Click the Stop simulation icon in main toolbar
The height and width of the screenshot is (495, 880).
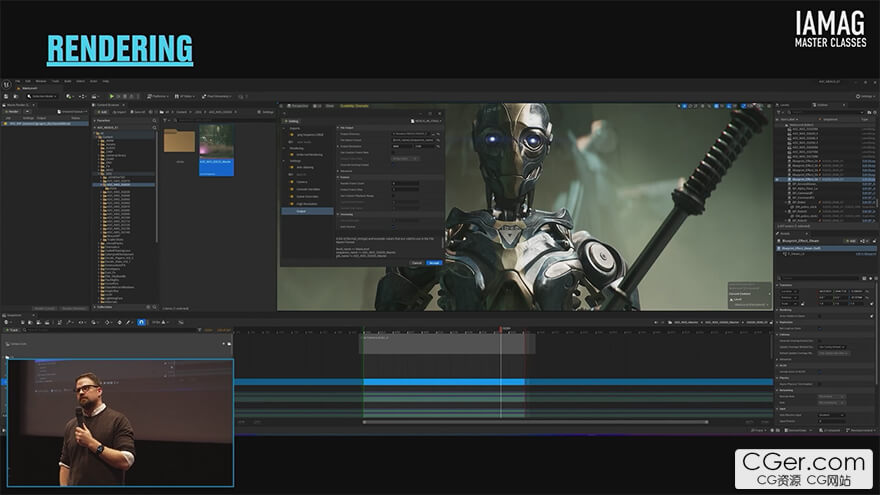click(125, 97)
